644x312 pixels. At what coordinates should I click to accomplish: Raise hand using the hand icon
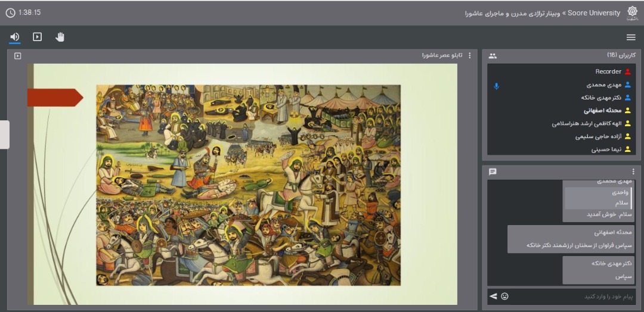point(60,37)
